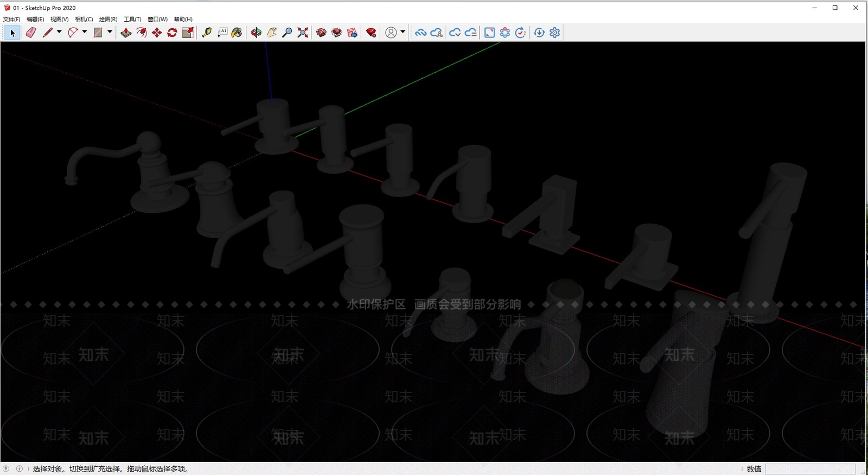This screenshot has height=475, width=868.
Task: Expand the account dropdown arrow
Action: click(403, 32)
